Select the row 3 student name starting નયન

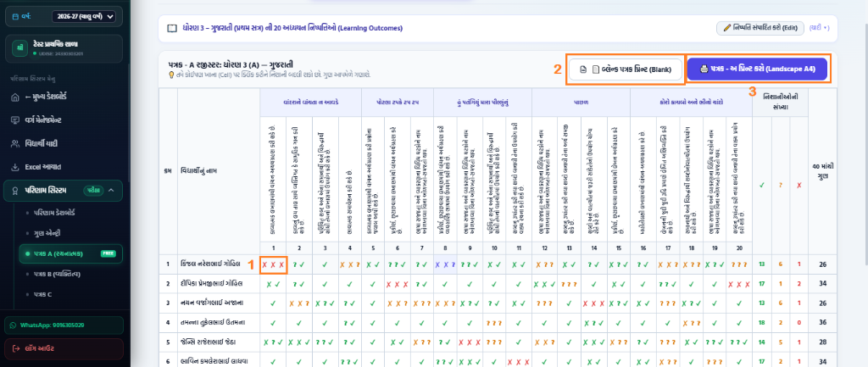[x=211, y=303]
